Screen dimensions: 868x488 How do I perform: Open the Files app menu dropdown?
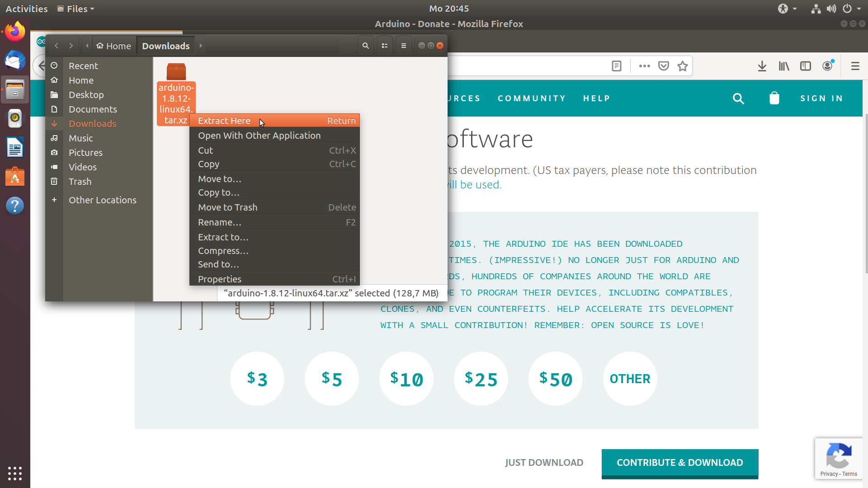[x=75, y=9]
